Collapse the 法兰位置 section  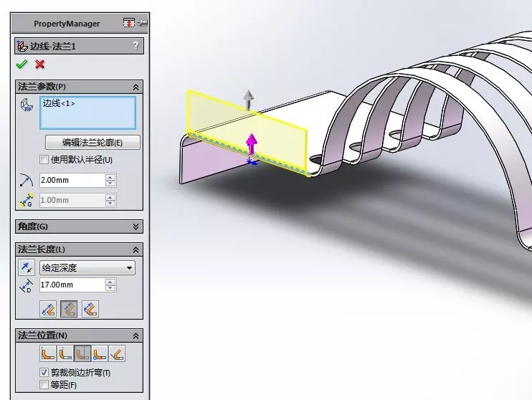point(136,336)
